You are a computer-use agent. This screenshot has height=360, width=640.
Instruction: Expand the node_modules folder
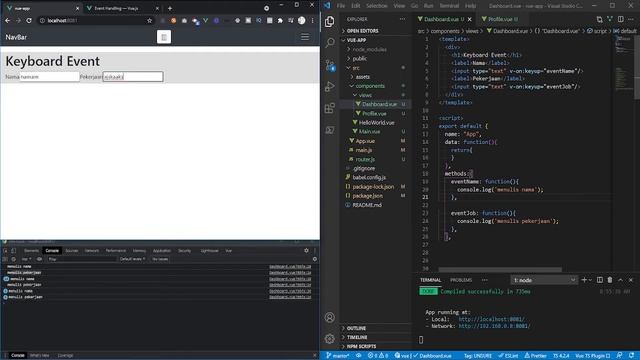[x=375, y=49]
